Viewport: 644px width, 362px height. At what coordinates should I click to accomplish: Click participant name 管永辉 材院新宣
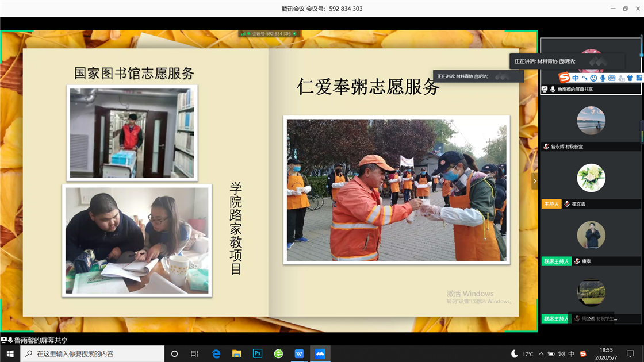click(567, 147)
